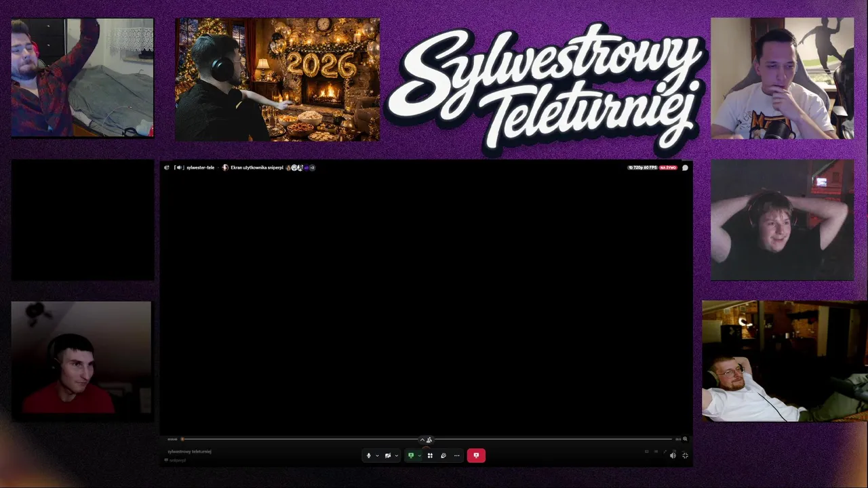Viewport: 868px width, 488px height.
Task: Exit fullscreen using the arrows icon
Action: pos(685,455)
